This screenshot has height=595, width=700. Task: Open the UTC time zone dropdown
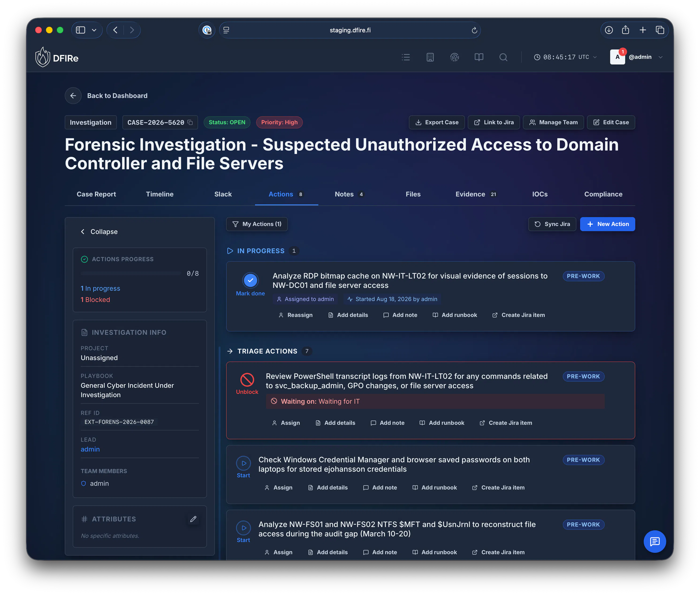[x=566, y=57]
